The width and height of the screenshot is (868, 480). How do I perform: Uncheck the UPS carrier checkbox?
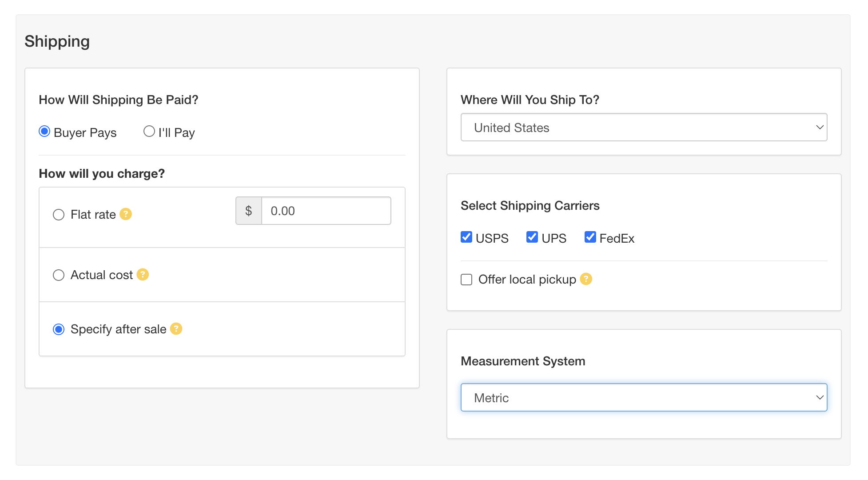click(x=532, y=237)
